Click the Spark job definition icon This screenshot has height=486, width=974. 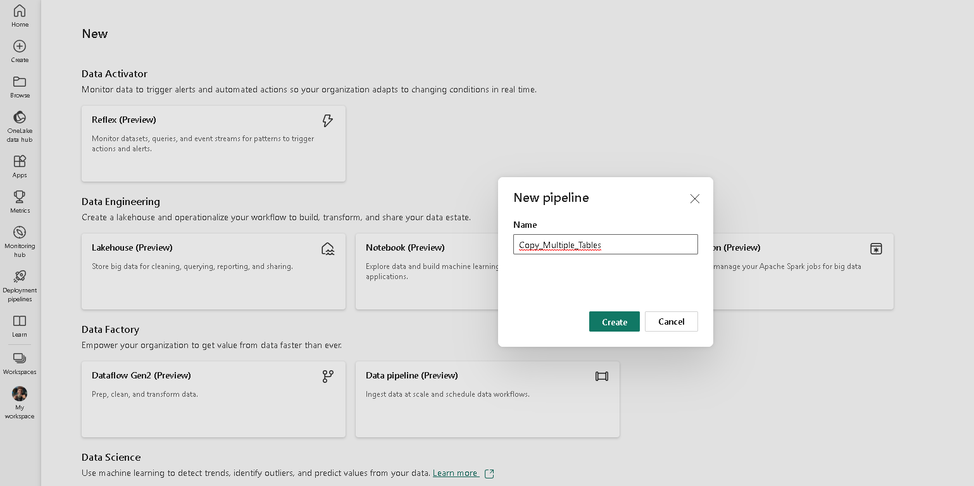pos(876,249)
